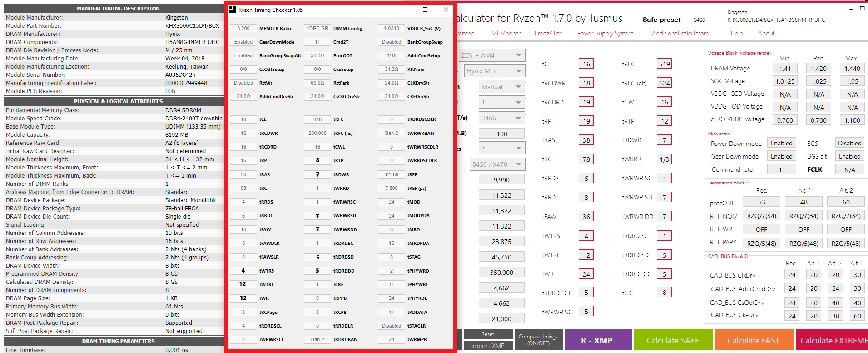Open the FreezKiller tab

548,33
